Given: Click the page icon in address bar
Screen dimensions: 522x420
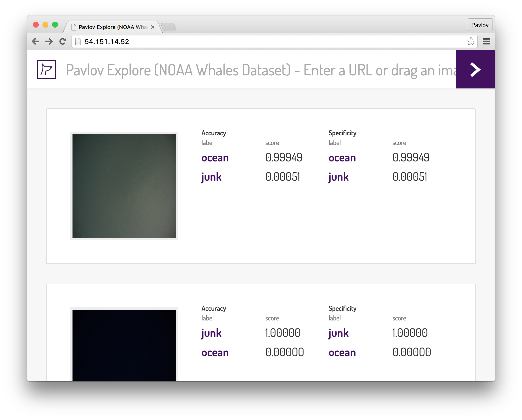Looking at the screenshot, I should [x=78, y=42].
